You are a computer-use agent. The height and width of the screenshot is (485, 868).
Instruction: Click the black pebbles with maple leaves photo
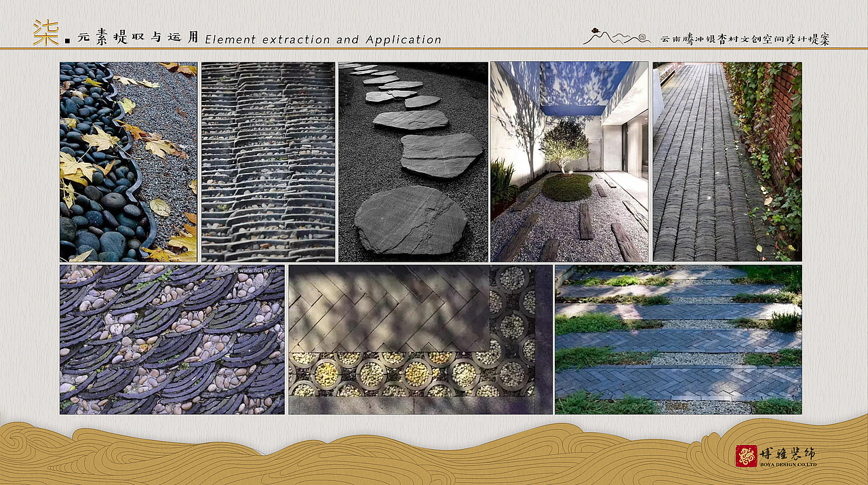128,162
